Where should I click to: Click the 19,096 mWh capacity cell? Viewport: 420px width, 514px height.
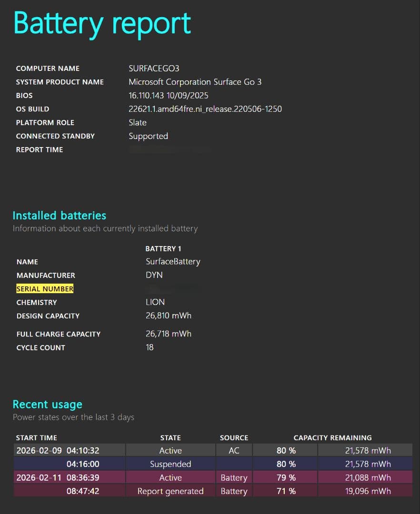368,491
